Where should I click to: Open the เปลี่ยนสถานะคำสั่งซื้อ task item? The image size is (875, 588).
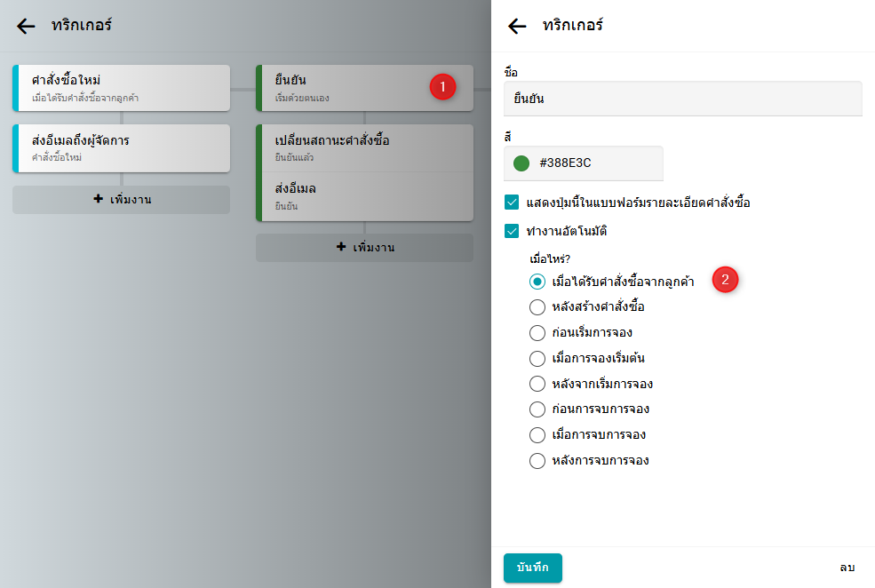tap(364, 147)
